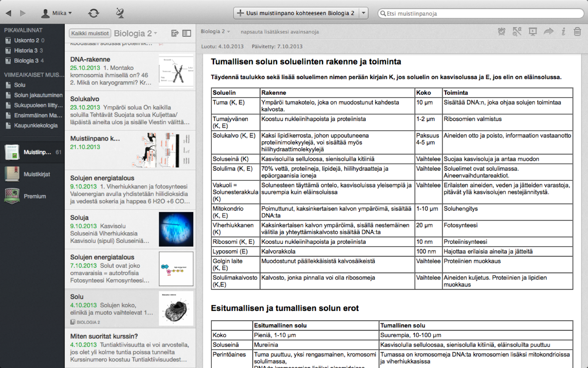This screenshot has height=368, width=588.
Task: Open the Miten suoritat kurssin? note
Action: [130, 348]
